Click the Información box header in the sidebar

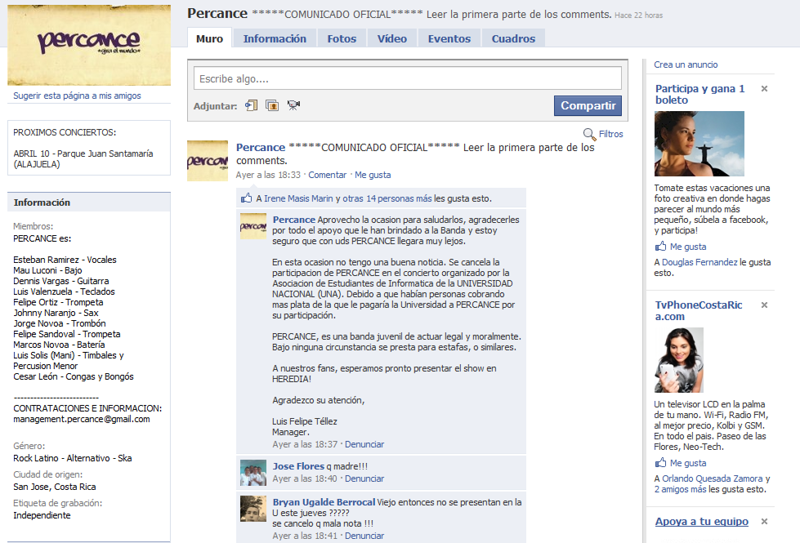(x=89, y=202)
